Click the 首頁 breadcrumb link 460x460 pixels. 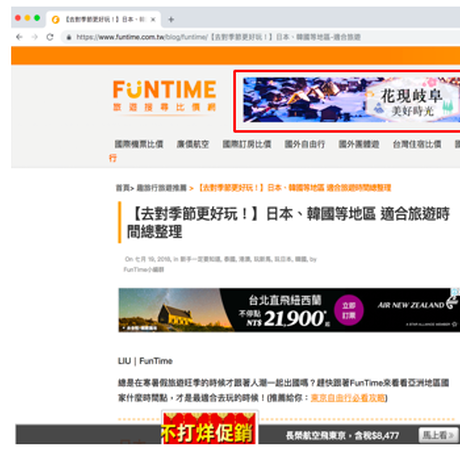(122, 188)
